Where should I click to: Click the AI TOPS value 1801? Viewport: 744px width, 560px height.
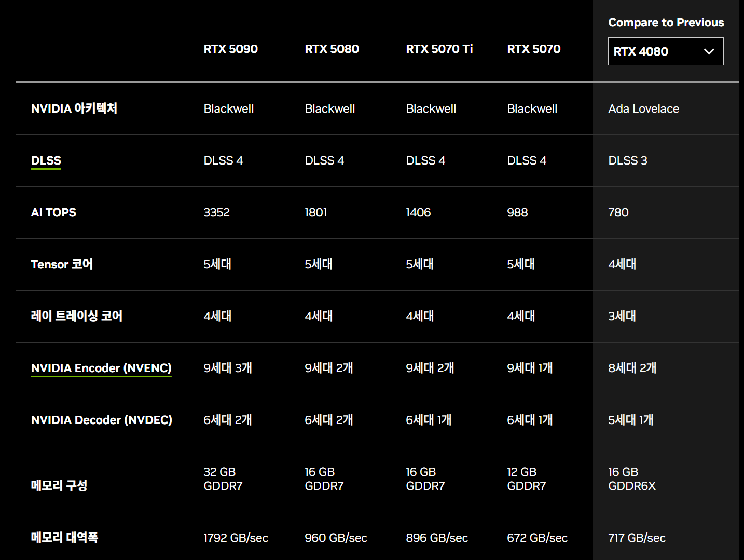pos(316,212)
